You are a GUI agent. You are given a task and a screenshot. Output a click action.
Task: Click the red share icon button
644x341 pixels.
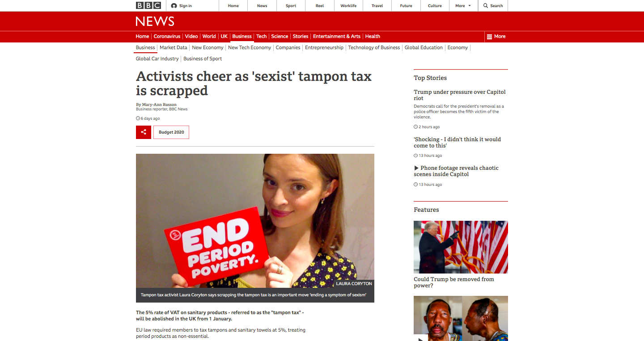144,132
